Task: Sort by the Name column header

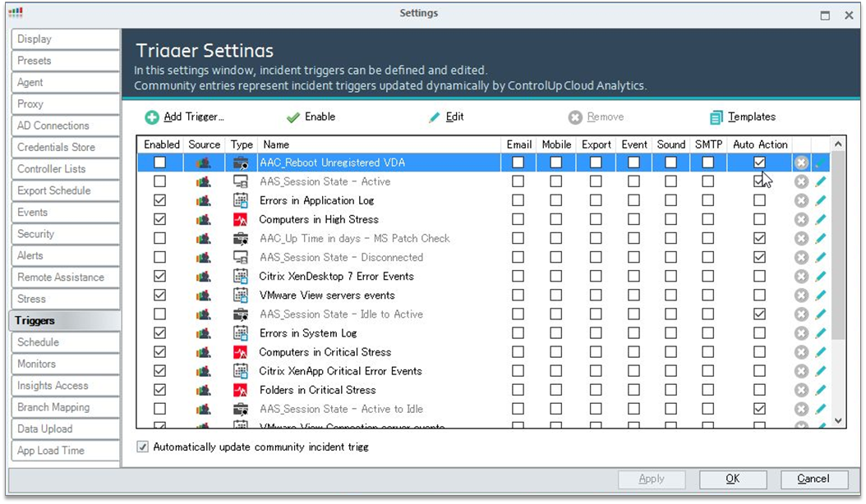Action: [x=380, y=144]
